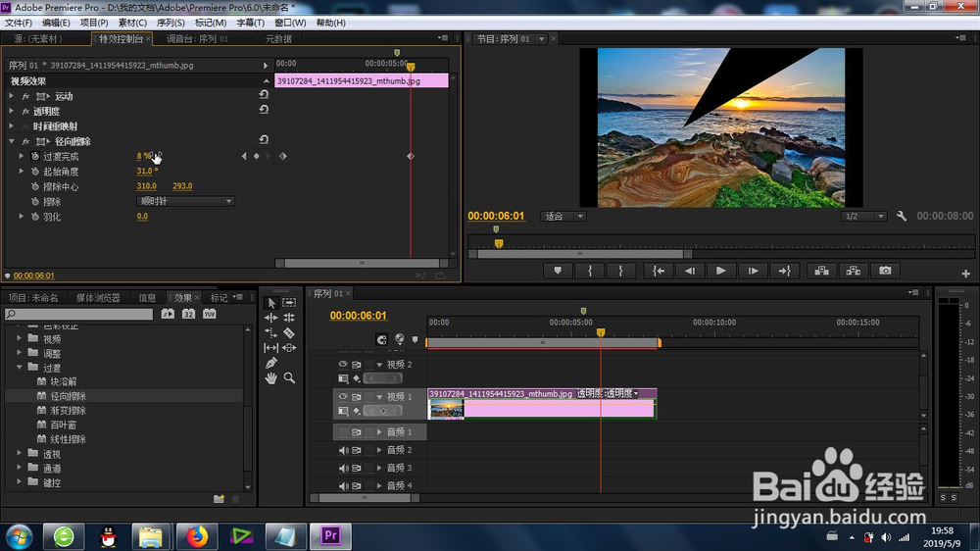
Task: Expand the 音频 1 track
Action: 378,432
